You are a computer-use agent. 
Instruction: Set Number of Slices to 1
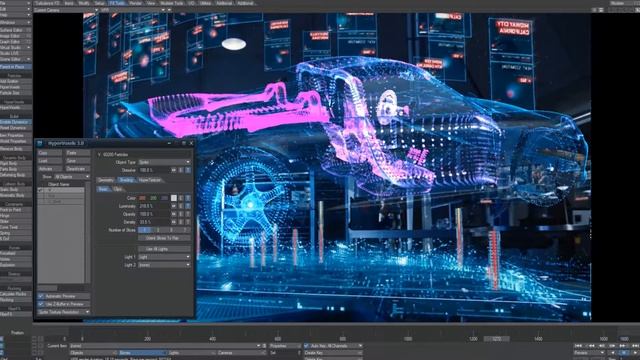click(144, 230)
